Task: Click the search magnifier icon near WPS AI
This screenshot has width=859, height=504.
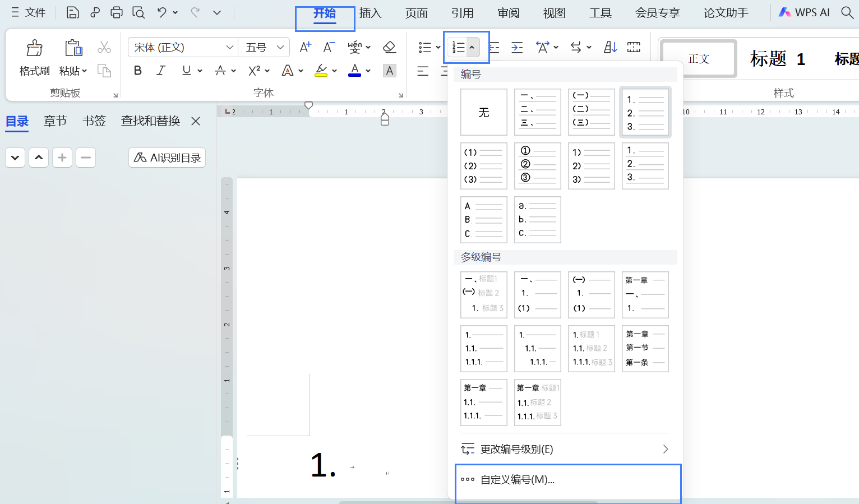Action: tap(847, 12)
